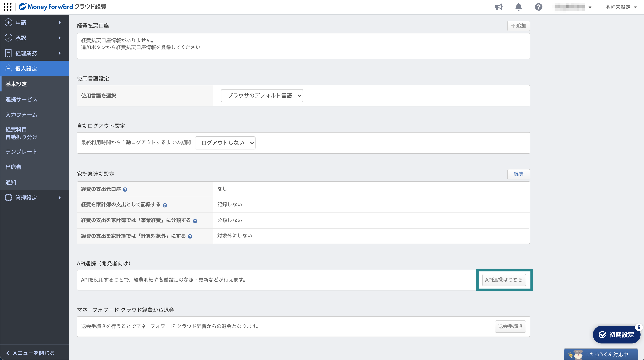Open the app launcher grid icon

(x=8, y=7)
